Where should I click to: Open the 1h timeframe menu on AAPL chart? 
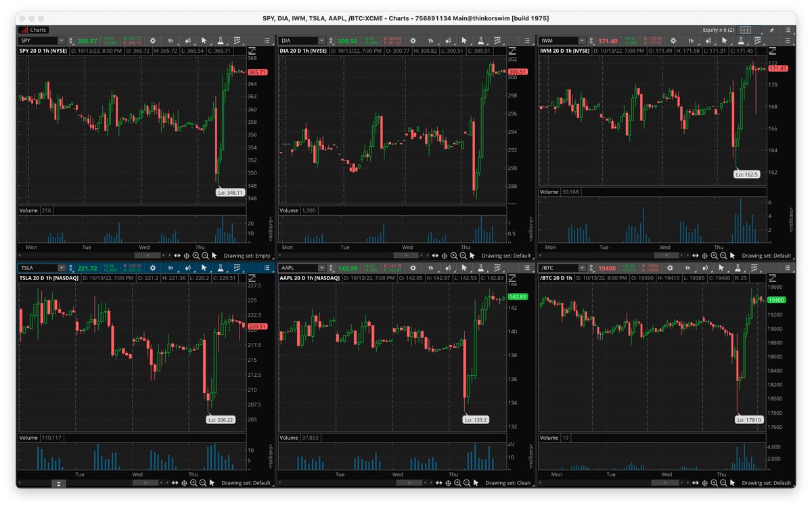tap(431, 268)
